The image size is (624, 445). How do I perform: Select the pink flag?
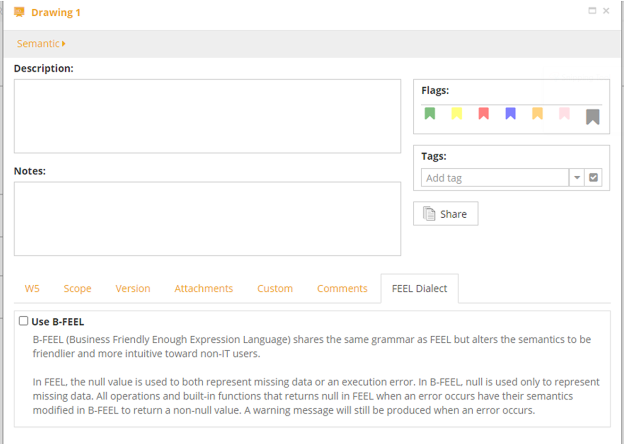(x=565, y=114)
